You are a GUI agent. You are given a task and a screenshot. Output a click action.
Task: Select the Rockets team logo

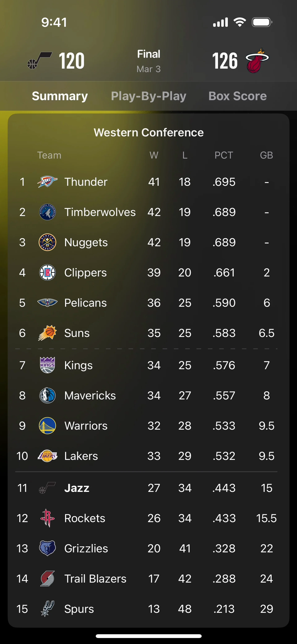tap(47, 518)
